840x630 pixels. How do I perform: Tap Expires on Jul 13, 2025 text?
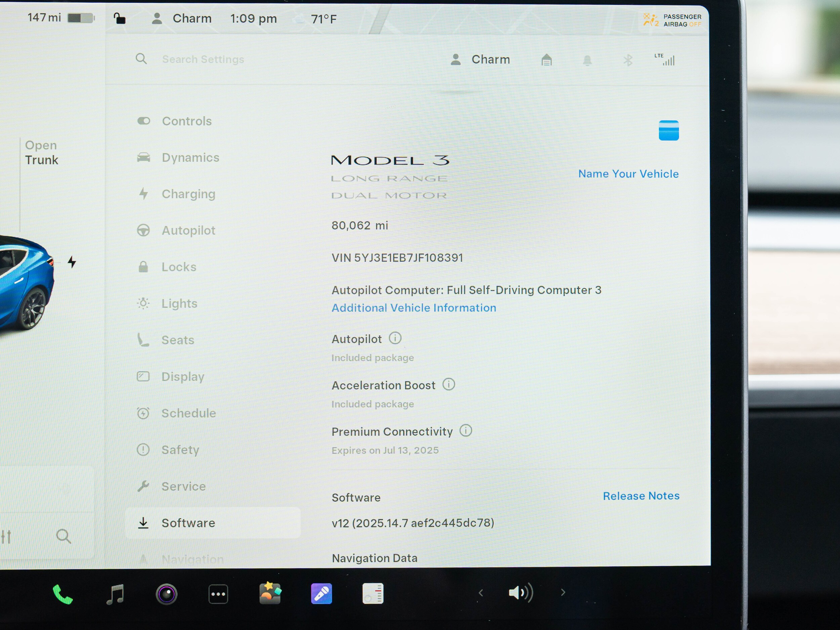click(x=385, y=450)
